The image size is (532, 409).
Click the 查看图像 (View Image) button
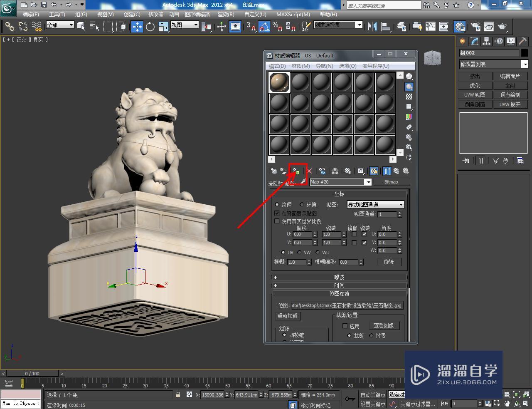(384, 325)
